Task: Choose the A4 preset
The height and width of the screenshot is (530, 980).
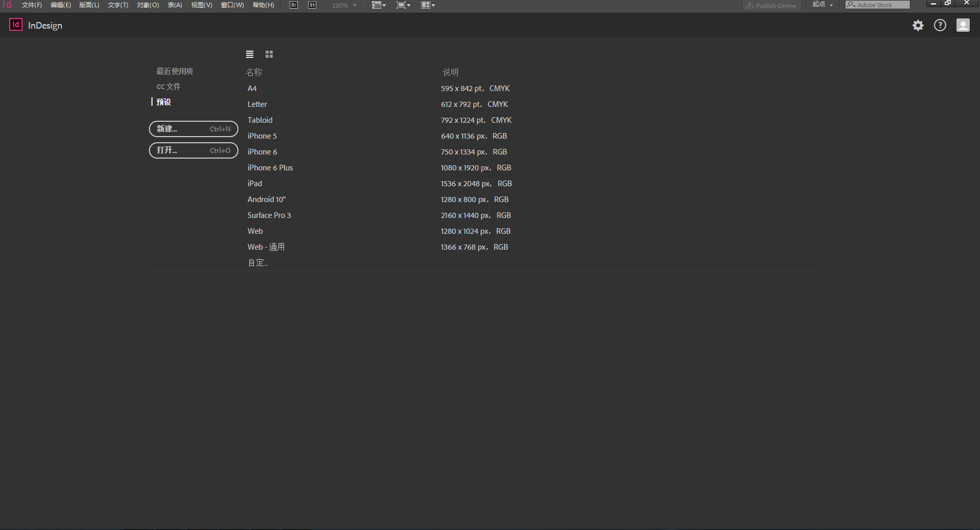Action: (252, 89)
